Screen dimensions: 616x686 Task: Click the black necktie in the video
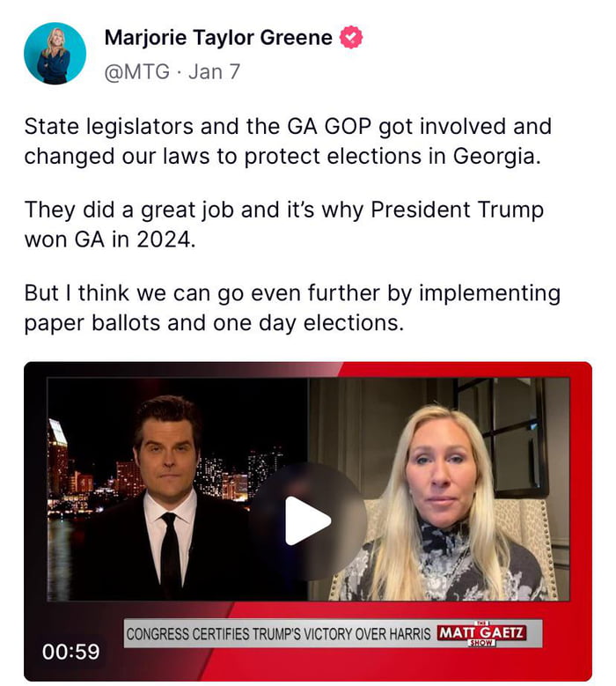[171, 553]
